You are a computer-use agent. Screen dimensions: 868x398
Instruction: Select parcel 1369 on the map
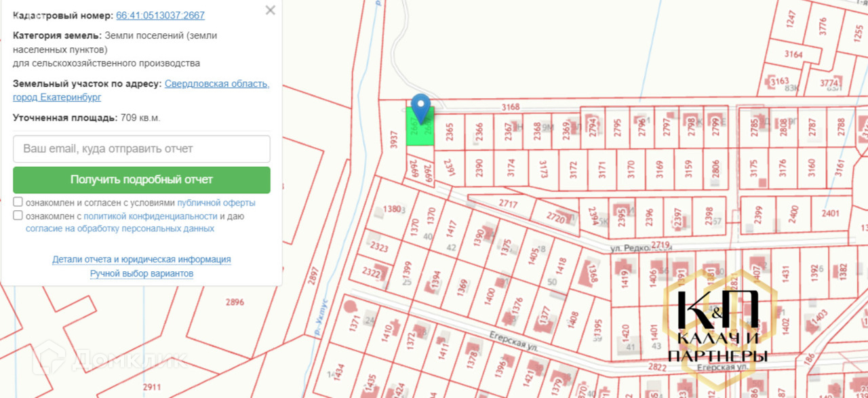pyautogui.click(x=462, y=288)
